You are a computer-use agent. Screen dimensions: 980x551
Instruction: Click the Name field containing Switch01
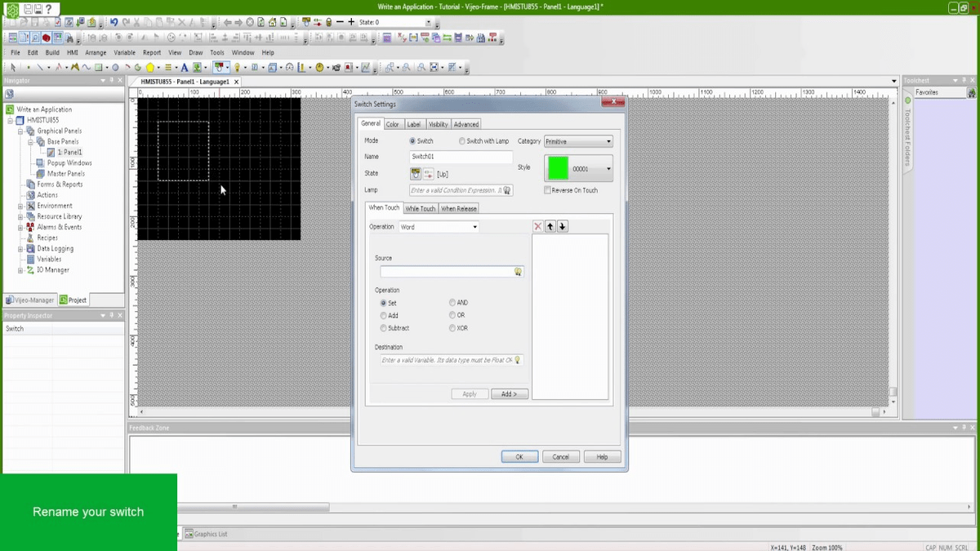pos(461,157)
